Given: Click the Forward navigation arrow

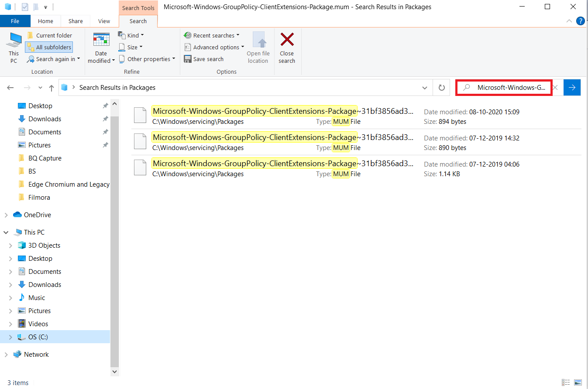Looking at the screenshot, I should (x=27, y=88).
